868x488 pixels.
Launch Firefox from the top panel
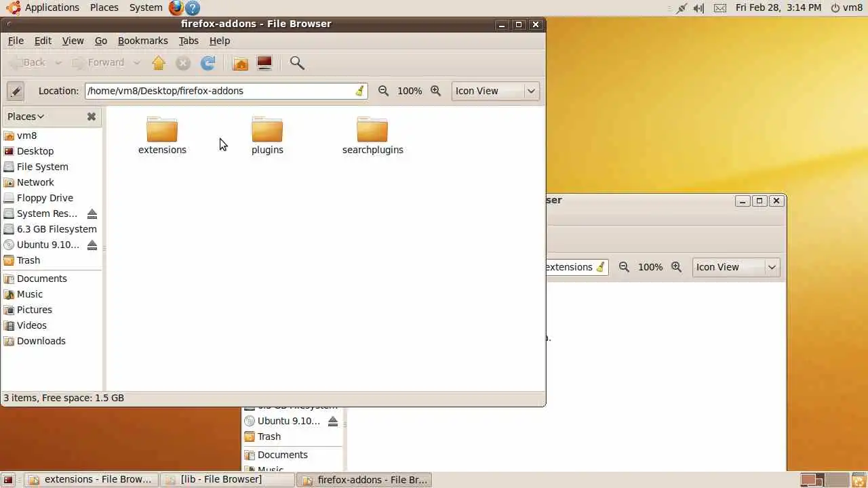click(x=176, y=7)
